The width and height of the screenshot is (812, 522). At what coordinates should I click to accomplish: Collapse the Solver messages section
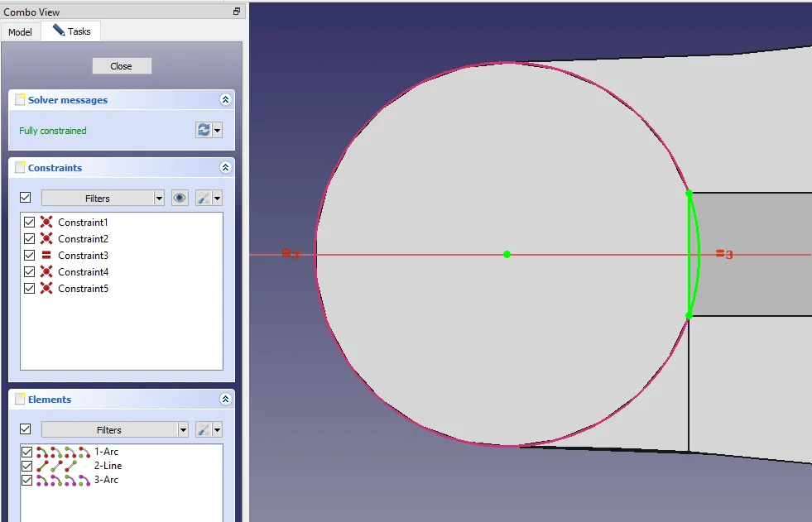pyautogui.click(x=225, y=99)
